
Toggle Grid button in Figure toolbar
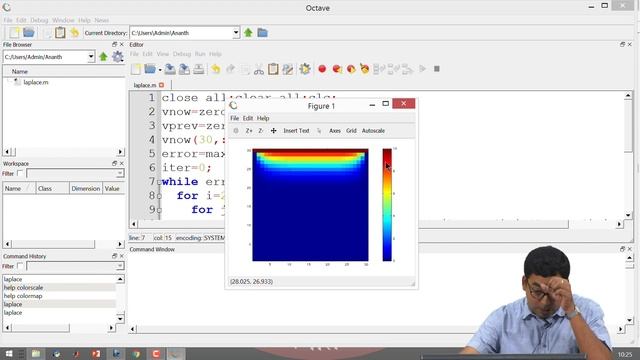point(351,131)
